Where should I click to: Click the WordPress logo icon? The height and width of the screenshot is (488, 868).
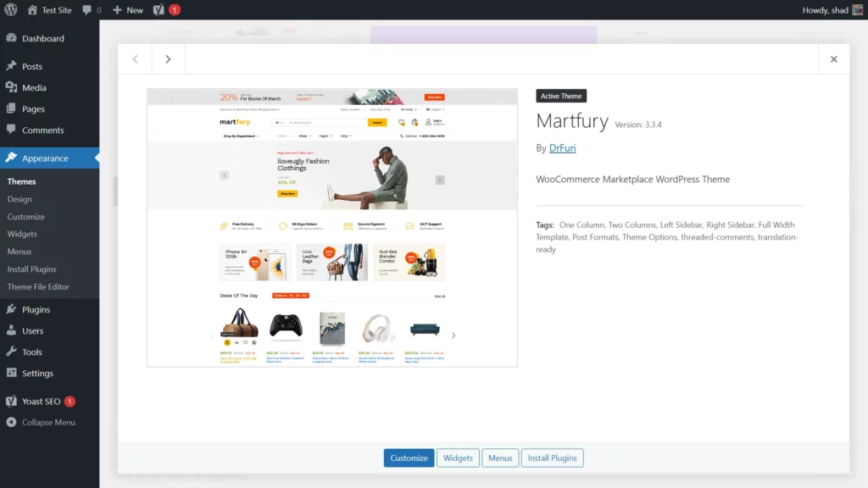tap(10, 10)
